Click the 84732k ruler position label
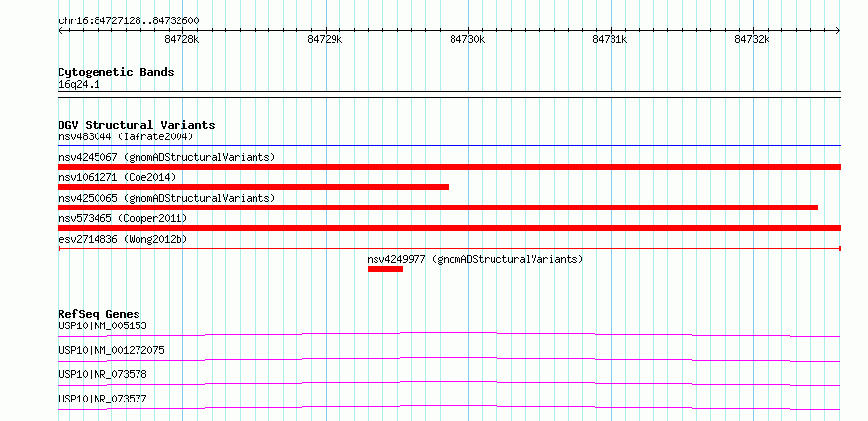The width and height of the screenshot is (868, 421). 752,39
